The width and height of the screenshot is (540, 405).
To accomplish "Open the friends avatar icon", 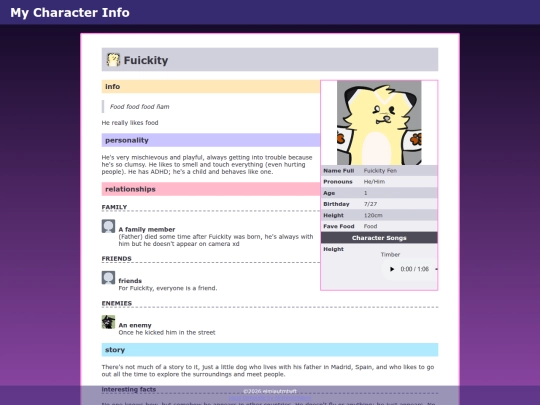I will click(x=108, y=278).
